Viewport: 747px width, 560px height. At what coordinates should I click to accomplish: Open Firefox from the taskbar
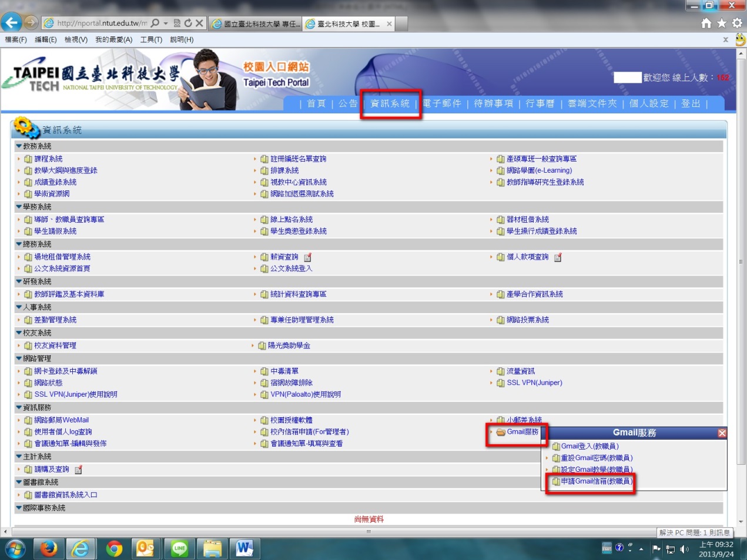(49, 548)
